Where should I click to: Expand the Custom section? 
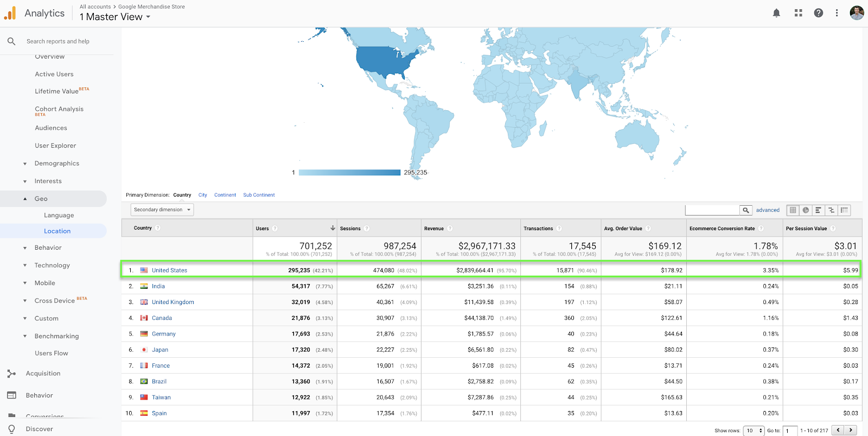(x=25, y=319)
